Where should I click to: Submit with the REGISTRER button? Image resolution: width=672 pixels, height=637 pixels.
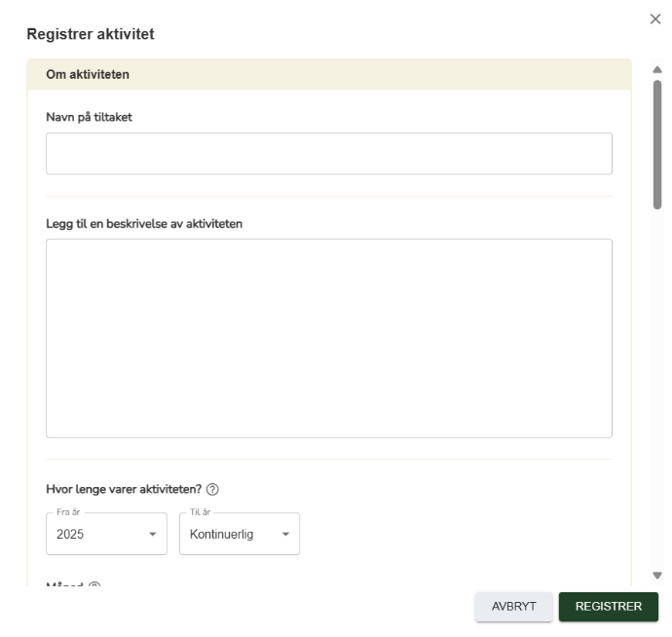[608, 606]
